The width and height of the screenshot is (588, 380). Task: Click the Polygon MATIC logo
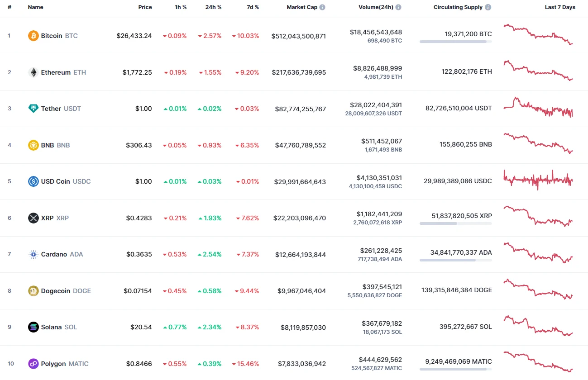pos(33,363)
